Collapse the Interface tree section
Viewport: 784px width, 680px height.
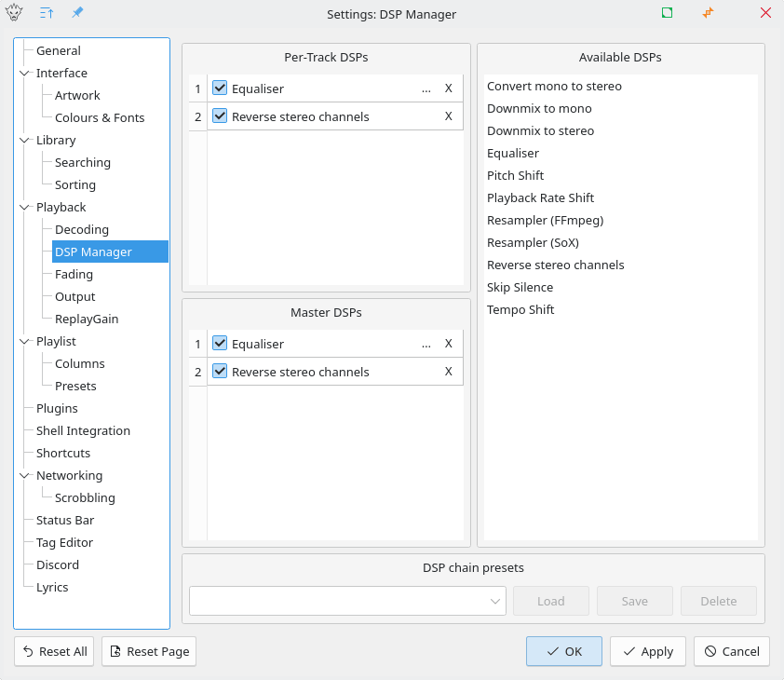pos(24,73)
